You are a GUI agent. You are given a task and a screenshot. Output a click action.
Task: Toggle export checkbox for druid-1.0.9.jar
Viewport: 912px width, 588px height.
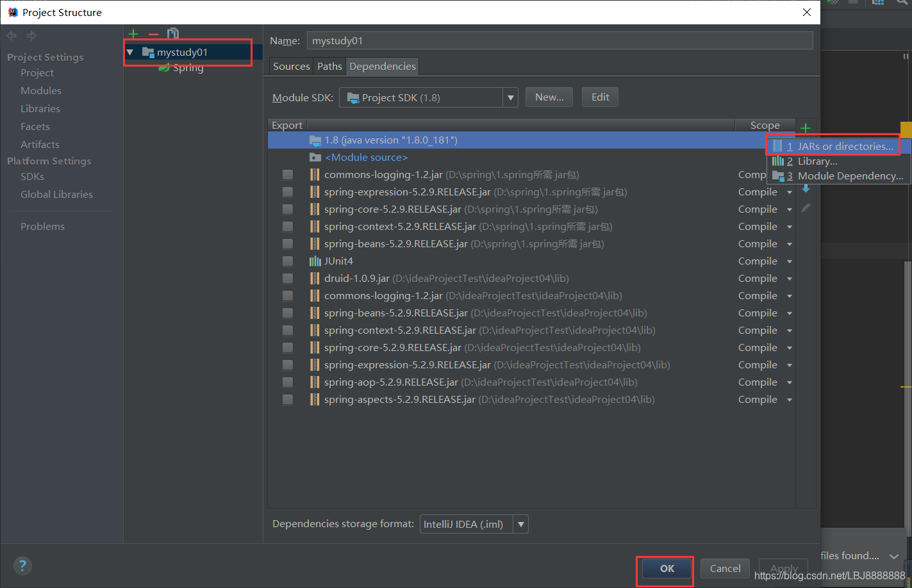tap(288, 279)
